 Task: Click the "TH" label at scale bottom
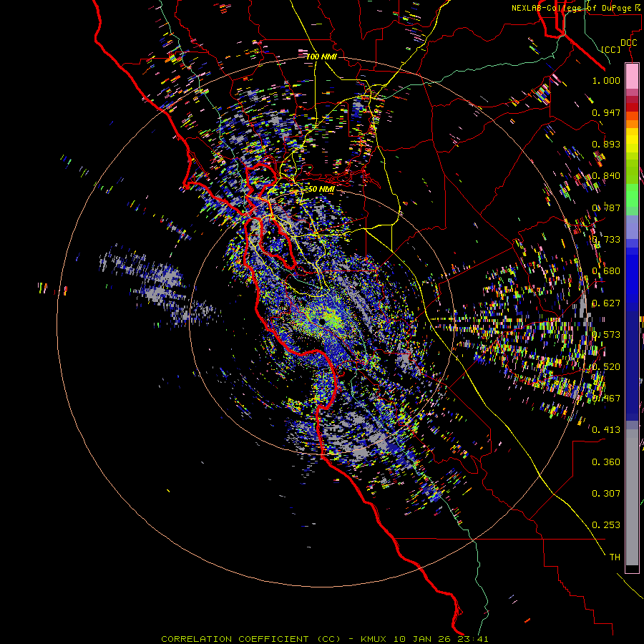coord(615,557)
